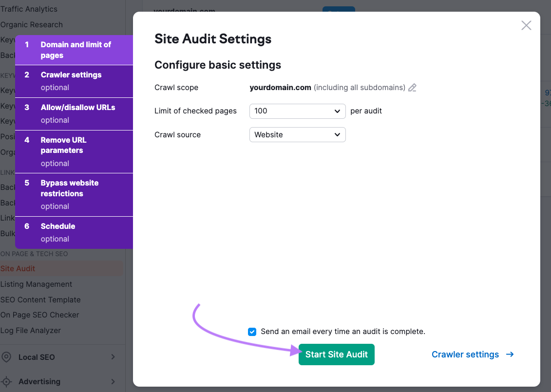Disable email notifications for completed audits
Image resolution: width=551 pixels, height=392 pixels.
pyautogui.click(x=252, y=332)
